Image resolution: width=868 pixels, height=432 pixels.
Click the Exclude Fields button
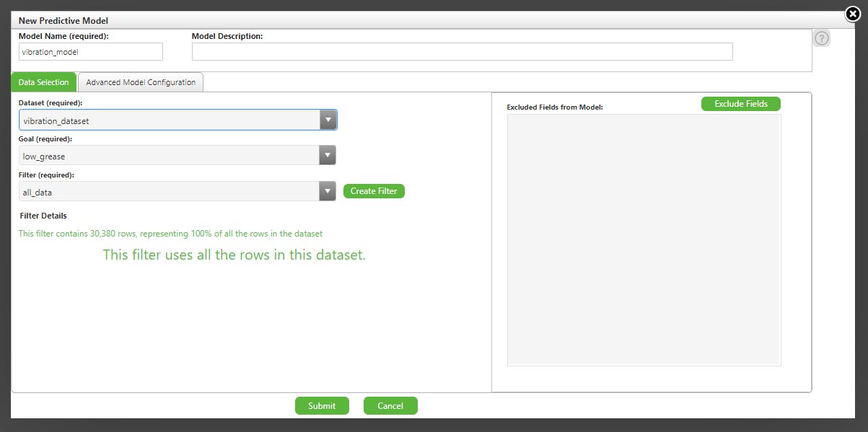click(740, 103)
